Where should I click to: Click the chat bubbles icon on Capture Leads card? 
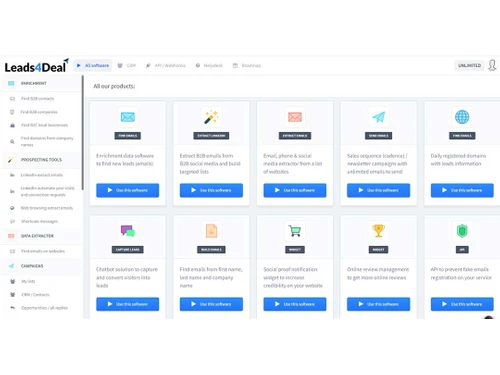128,231
